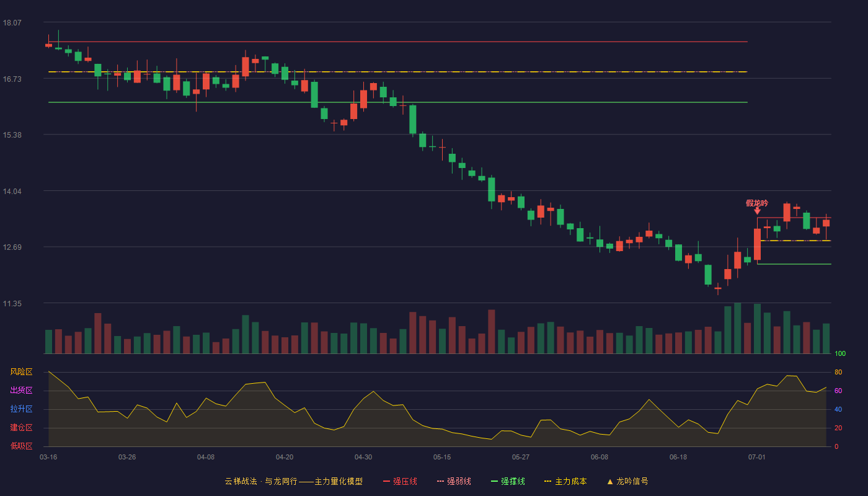Click the 14.04 price axis label

click(x=12, y=191)
